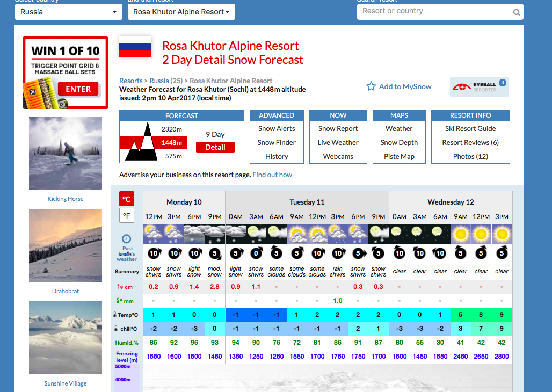This screenshot has height=392, width=552.
Task: Switch temperature units to °F
Action: (x=127, y=215)
